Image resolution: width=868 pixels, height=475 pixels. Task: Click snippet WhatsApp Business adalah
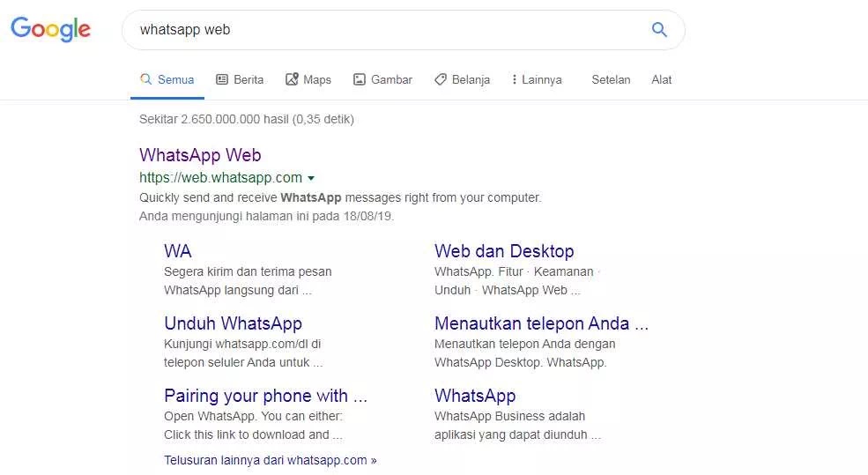(x=509, y=416)
